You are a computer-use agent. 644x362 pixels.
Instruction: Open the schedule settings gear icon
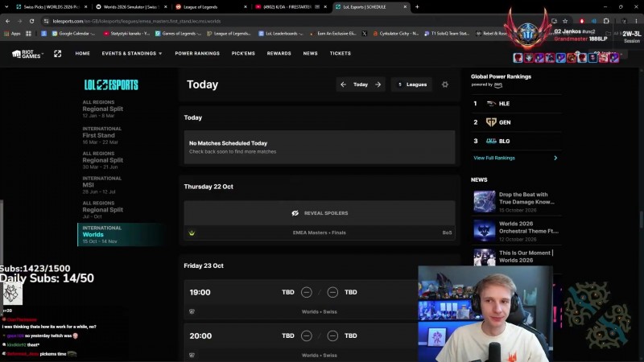pos(445,84)
